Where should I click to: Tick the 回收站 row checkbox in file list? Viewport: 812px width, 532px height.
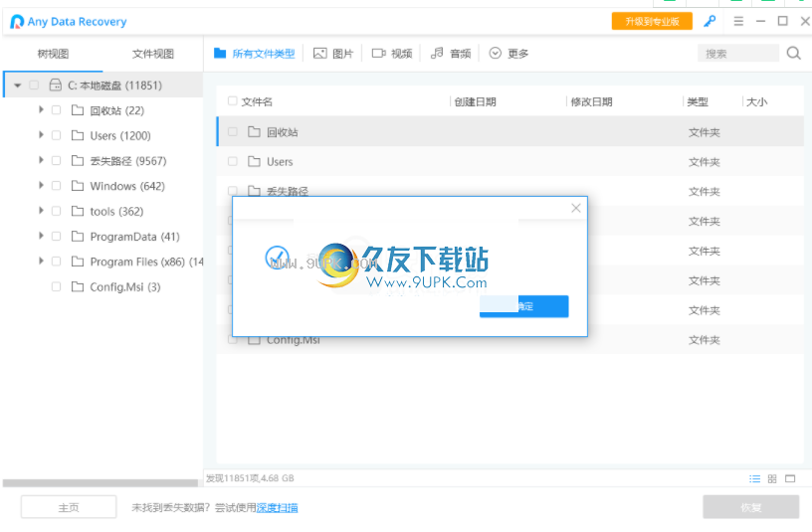233,132
